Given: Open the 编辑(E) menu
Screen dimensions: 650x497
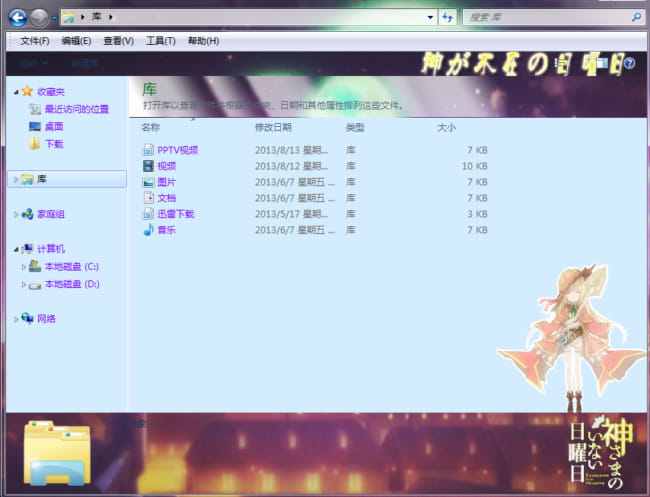Looking at the screenshot, I should point(76,41).
